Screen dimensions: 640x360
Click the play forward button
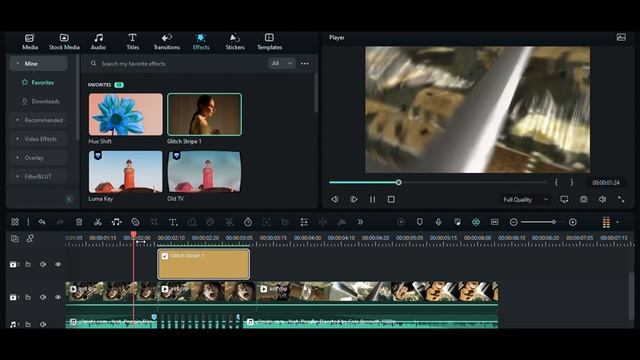click(353, 199)
